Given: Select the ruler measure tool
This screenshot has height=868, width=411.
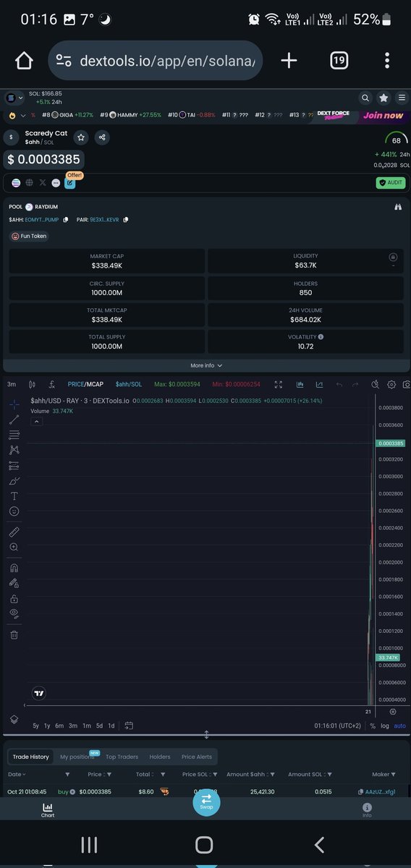Looking at the screenshot, I should 14,532.
